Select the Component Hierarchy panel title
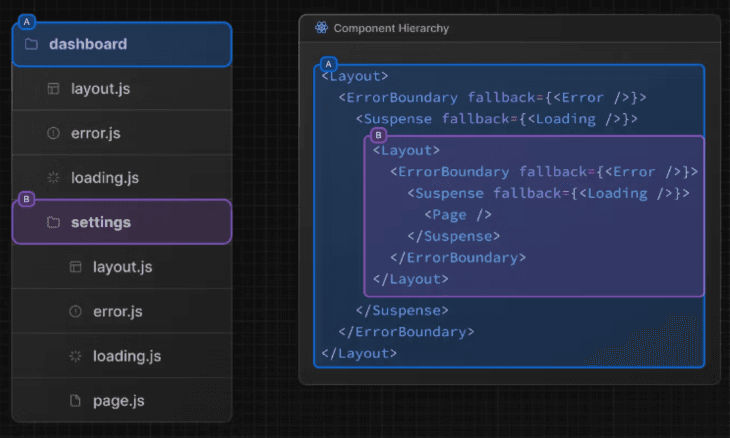 pos(391,28)
